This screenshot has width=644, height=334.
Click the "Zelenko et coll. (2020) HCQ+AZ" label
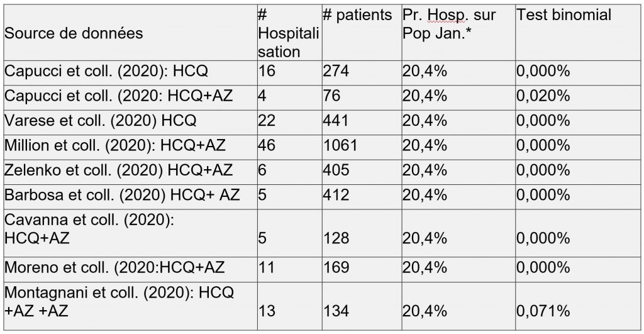click(118, 170)
